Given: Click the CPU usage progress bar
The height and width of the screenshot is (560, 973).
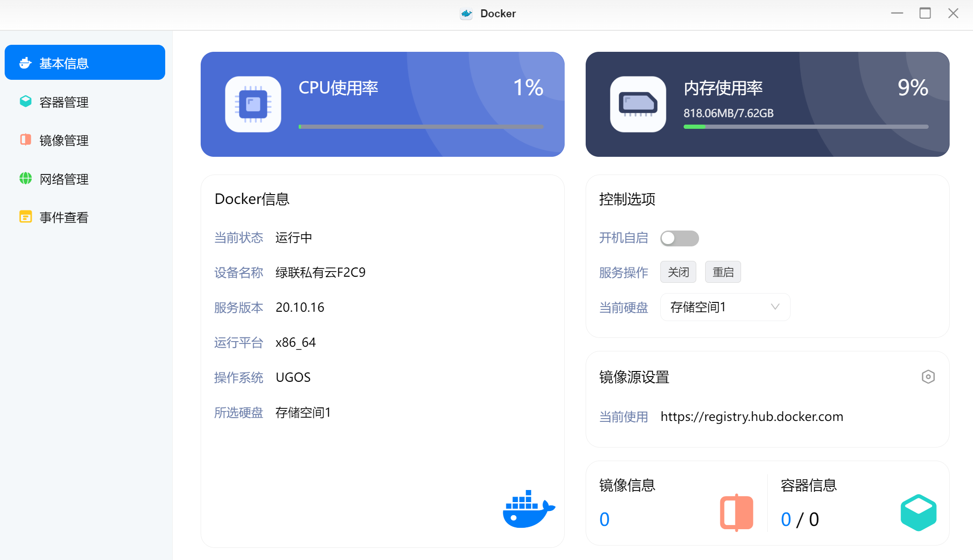Looking at the screenshot, I should click(420, 126).
